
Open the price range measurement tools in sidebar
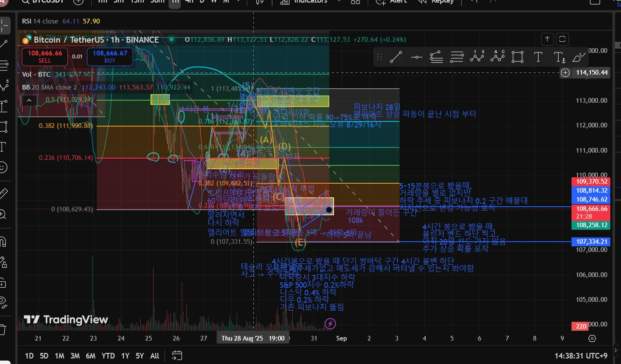pyautogui.click(x=4, y=106)
